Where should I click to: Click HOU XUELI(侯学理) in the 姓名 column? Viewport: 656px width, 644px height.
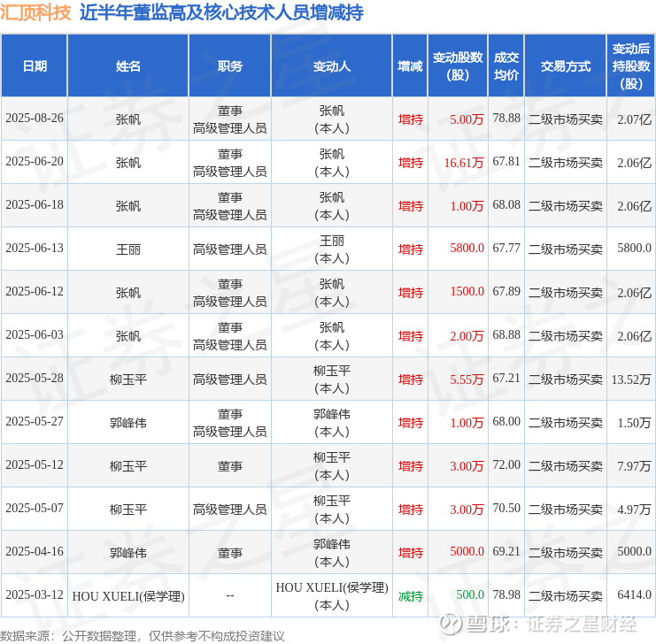[128, 596]
